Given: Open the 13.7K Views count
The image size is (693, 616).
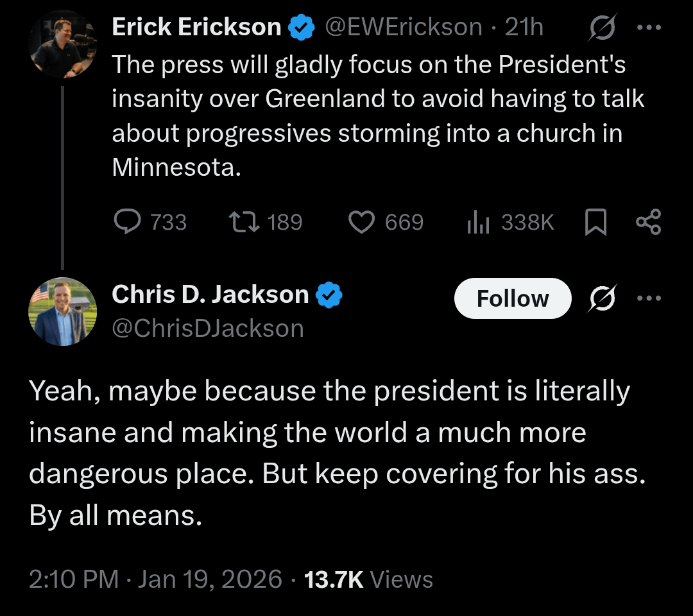Looking at the screenshot, I should [x=368, y=579].
